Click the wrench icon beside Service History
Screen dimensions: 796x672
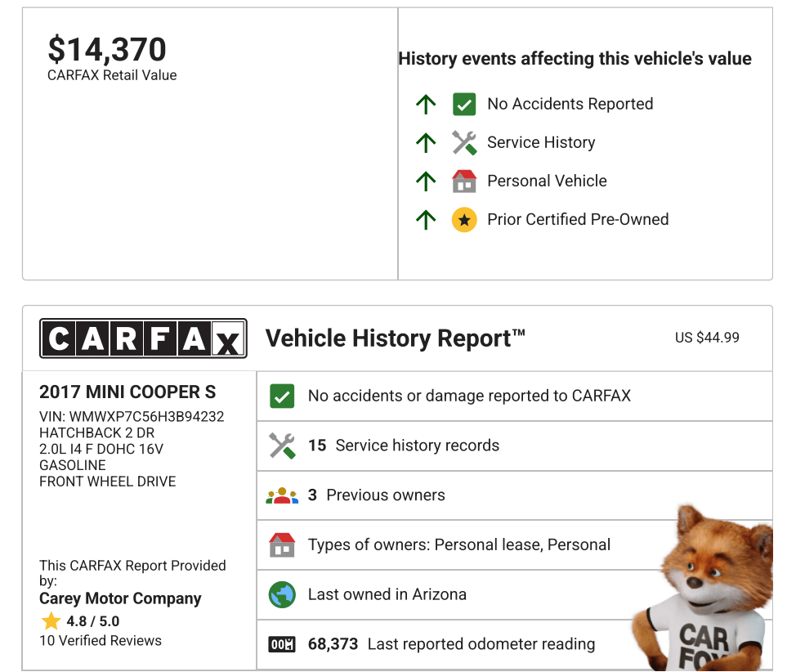coord(464,143)
